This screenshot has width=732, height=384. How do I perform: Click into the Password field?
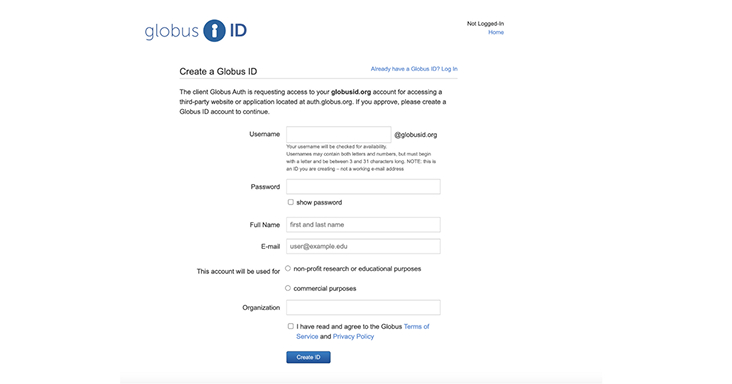click(363, 187)
